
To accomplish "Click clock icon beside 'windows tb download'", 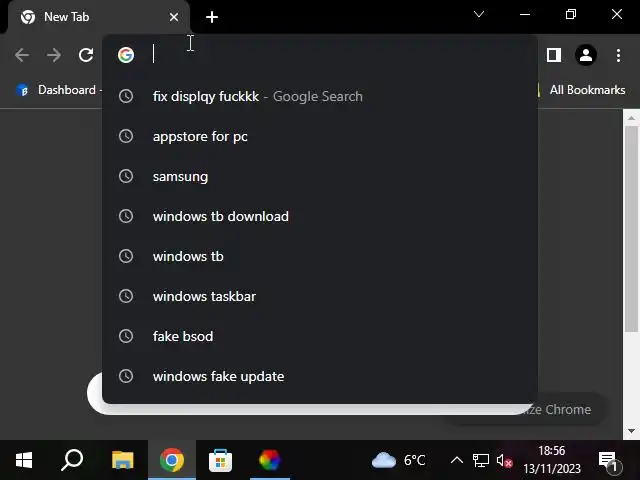I will [x=126, y=216].
